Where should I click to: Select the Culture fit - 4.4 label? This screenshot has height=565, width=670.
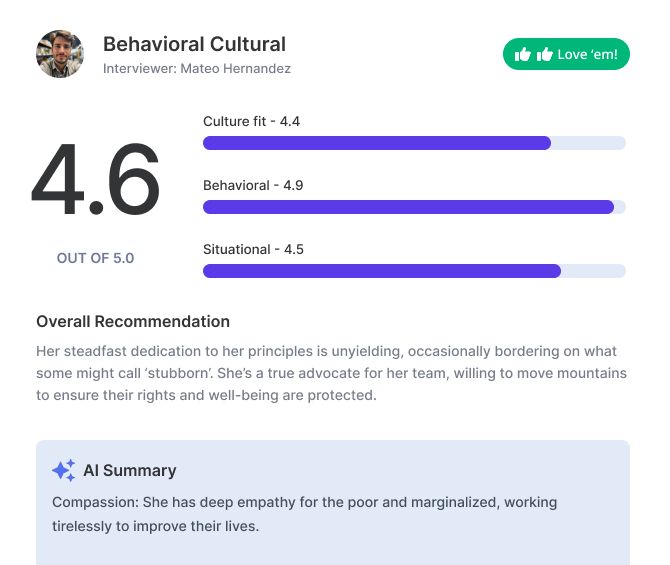pyautogui.click(x=251, y=121)
